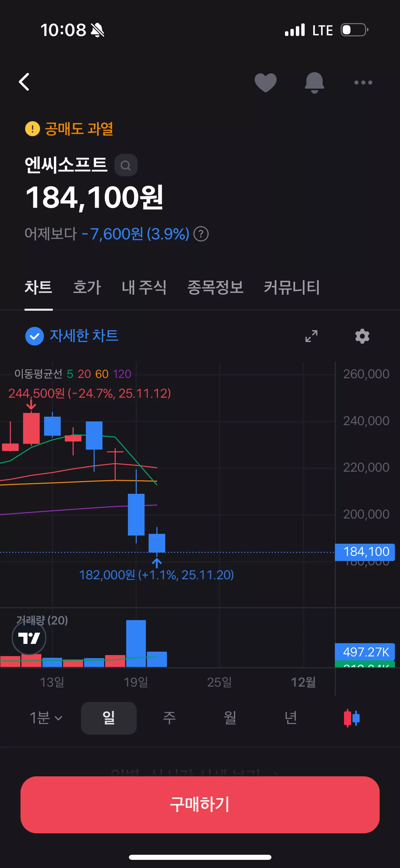The height and width of the screenshot is (868, 400).
Task: Tap moving average 60 legend value
Action: pyautogui.click(x=102, y=374)
